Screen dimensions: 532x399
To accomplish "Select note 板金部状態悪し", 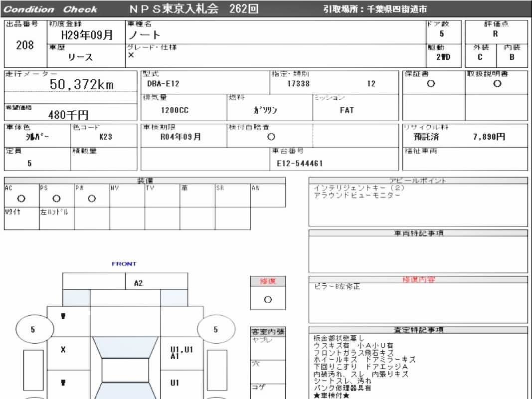I will (x=338, y=338).
